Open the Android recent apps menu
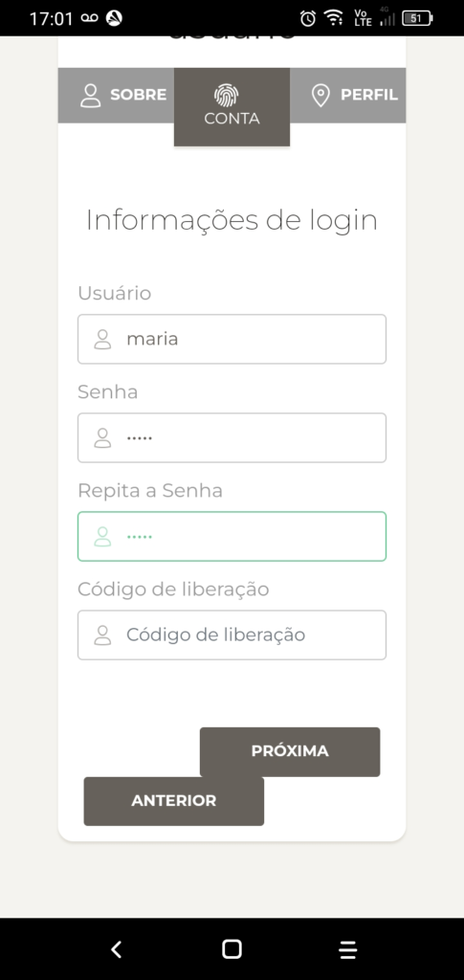The height and width of the screenshot is (980, 464). (348, 949)
